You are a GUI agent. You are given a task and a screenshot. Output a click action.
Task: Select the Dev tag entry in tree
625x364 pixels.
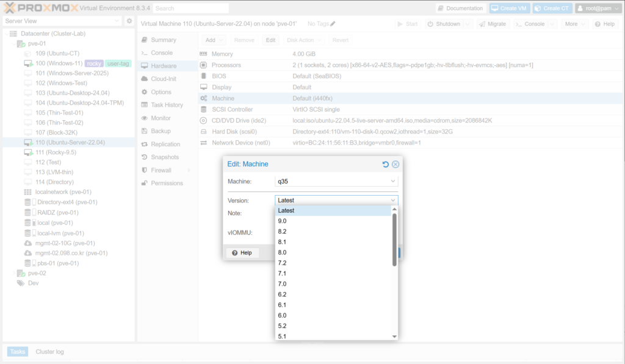click(x=33, y=283)
